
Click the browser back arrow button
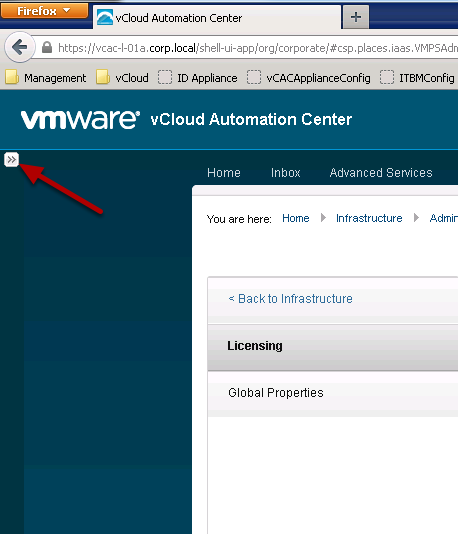point(20,47)
